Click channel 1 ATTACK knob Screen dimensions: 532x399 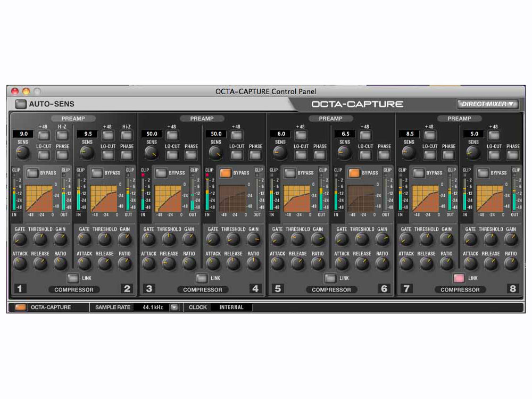click(20, 264)
